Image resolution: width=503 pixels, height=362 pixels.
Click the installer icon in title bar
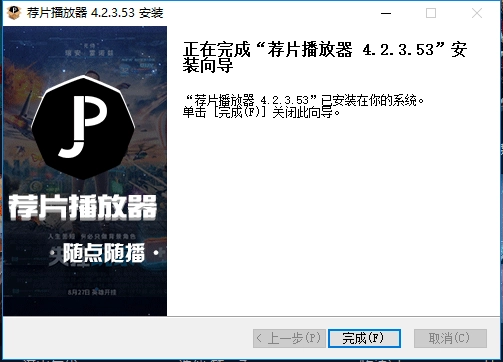[x=14, y=13]
